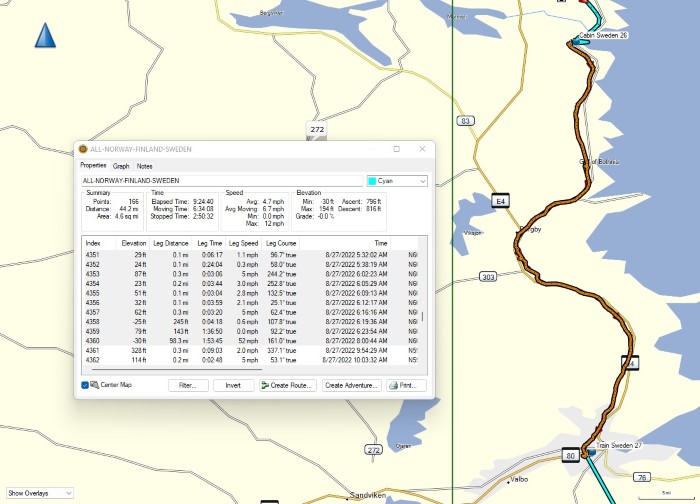
Task: Click the Bergby town label on map
Action: [x=530, y=229]
